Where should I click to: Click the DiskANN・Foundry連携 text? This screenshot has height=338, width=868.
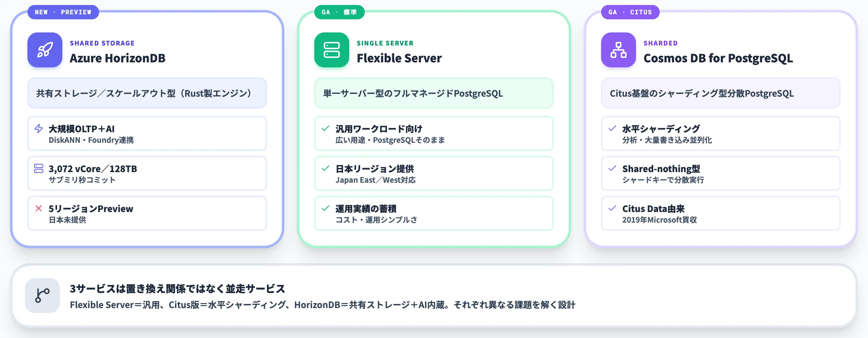(91, 140)
